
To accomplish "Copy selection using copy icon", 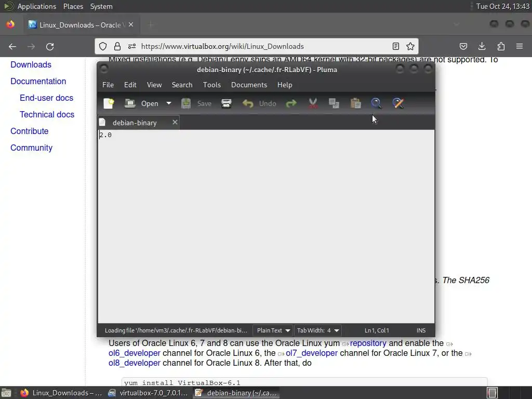I will tap(334, 103).
